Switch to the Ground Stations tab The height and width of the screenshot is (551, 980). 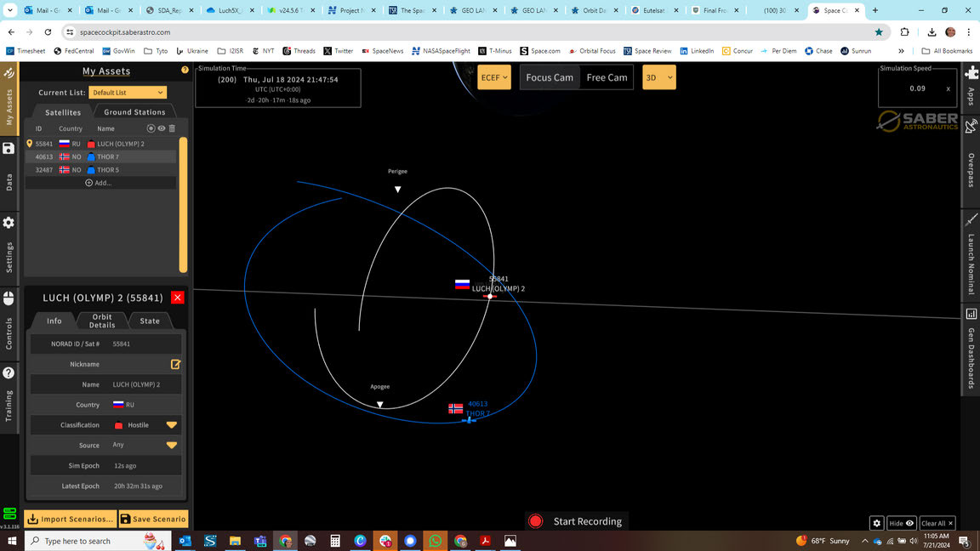click(134, 112)
